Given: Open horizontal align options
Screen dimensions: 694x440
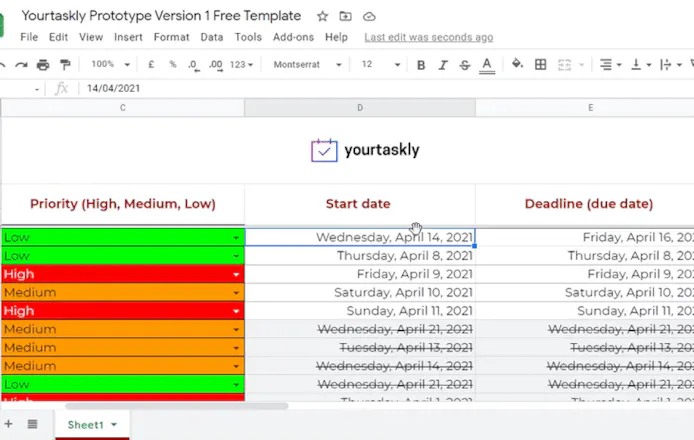Looking at the screenshot, I should (x=610, y=65).
